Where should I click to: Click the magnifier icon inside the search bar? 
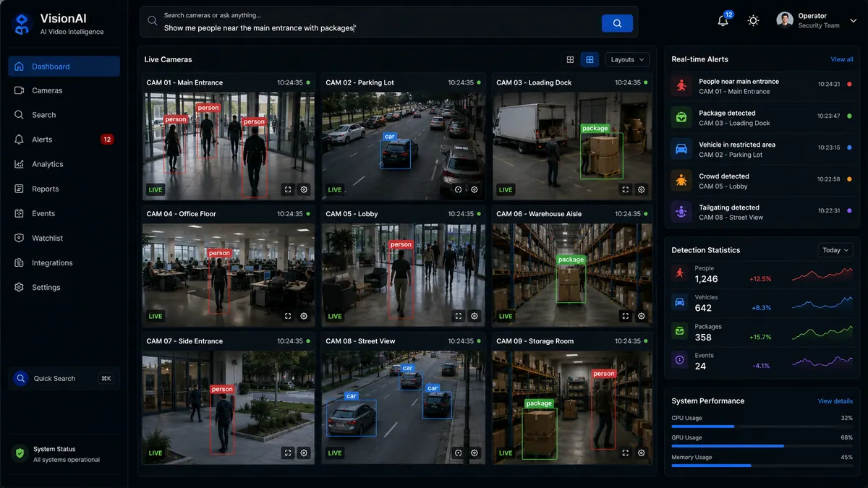point(152,22)
